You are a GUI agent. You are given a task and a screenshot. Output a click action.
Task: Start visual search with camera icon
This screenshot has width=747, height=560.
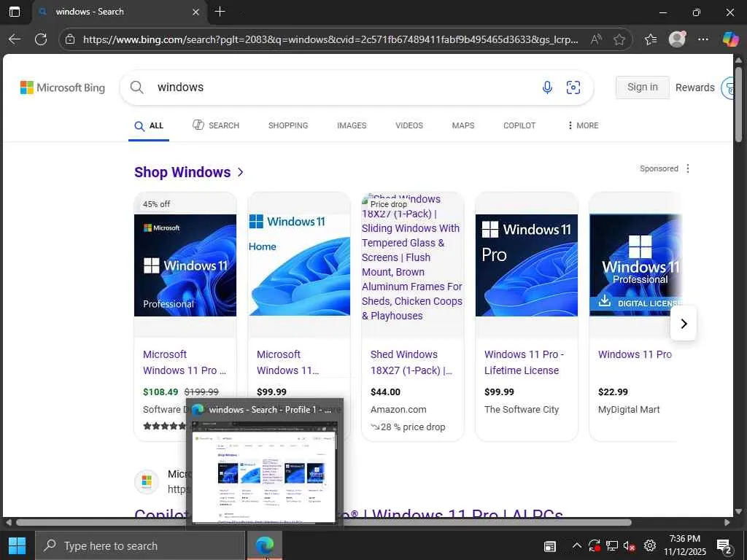pyautogui.click(x=573, y=87)
